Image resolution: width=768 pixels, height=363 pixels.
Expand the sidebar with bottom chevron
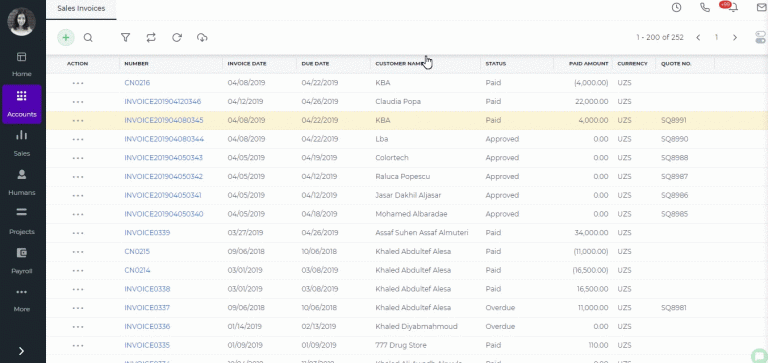(22, 351)
